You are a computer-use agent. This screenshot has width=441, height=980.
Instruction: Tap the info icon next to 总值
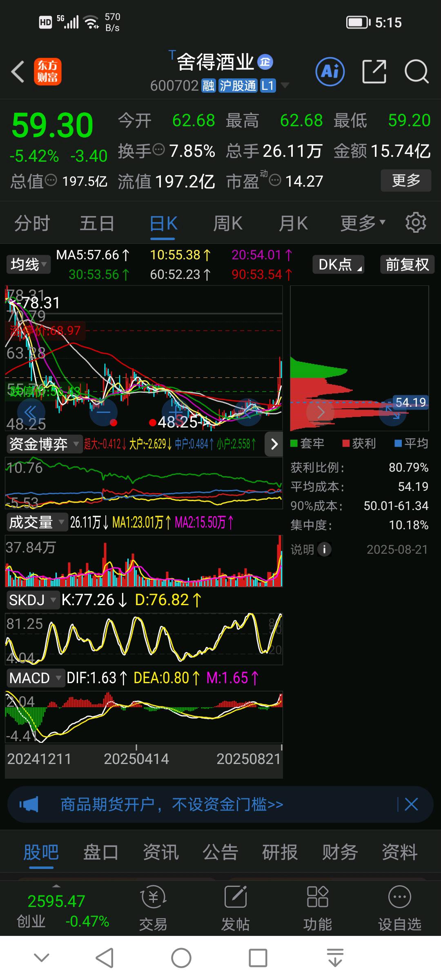51,180
